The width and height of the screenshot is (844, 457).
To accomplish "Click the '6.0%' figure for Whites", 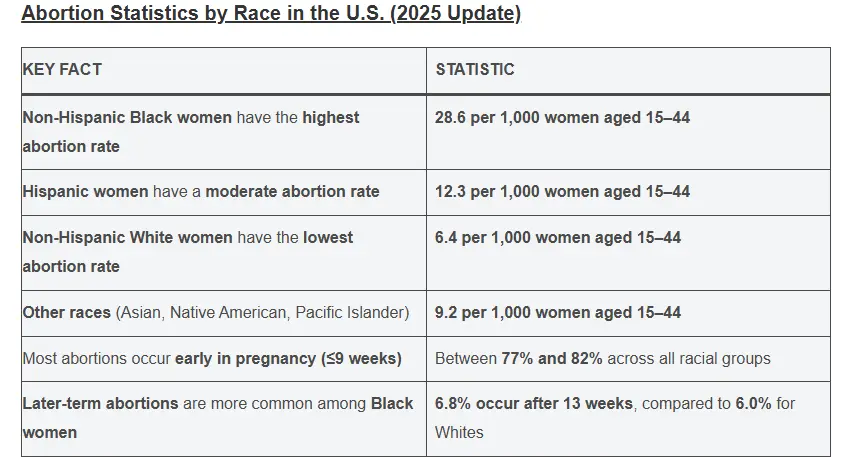I will tap(747, 403).
